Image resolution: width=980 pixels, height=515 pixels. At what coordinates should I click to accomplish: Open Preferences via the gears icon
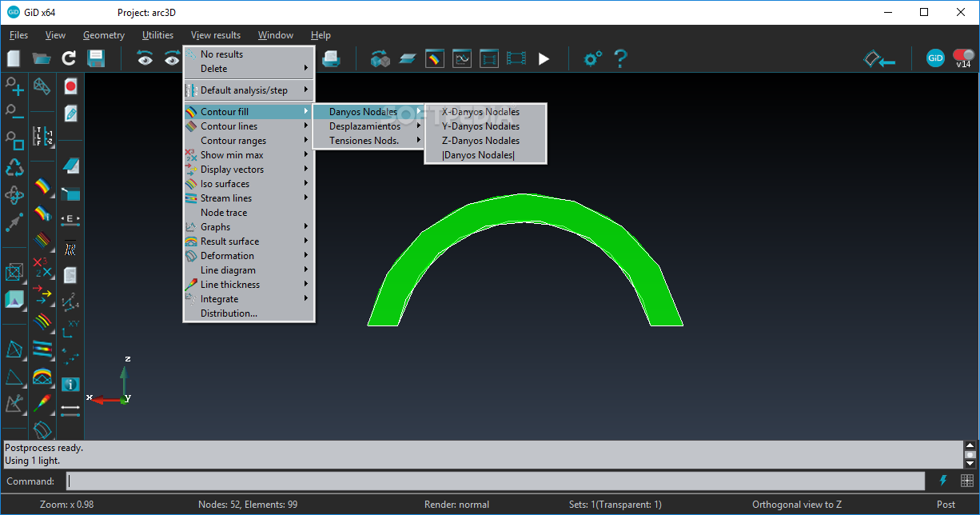click(592, 58)
